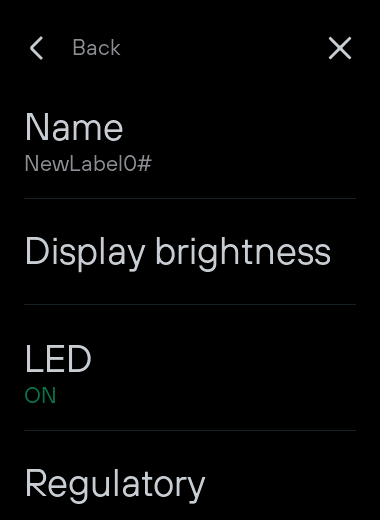This screenshot has width=380, height=520.
Task: Close the settings menu with X icon
Action: 340,48
